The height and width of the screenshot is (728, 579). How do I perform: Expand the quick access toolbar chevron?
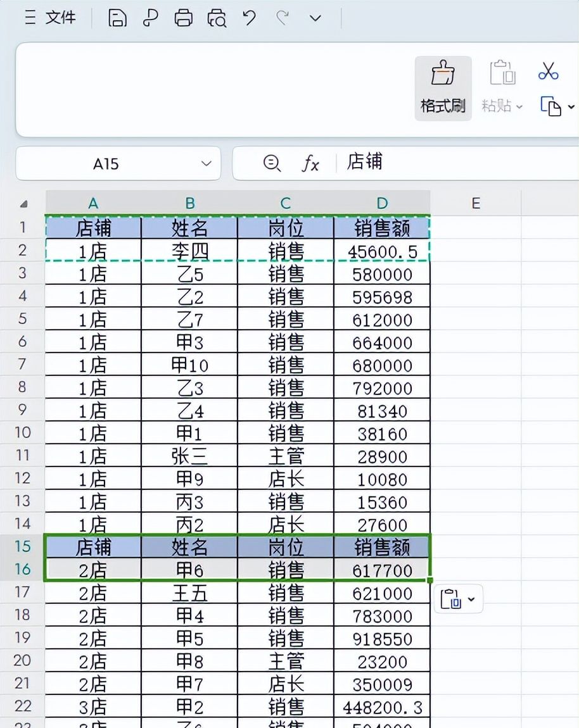point(315,19)
